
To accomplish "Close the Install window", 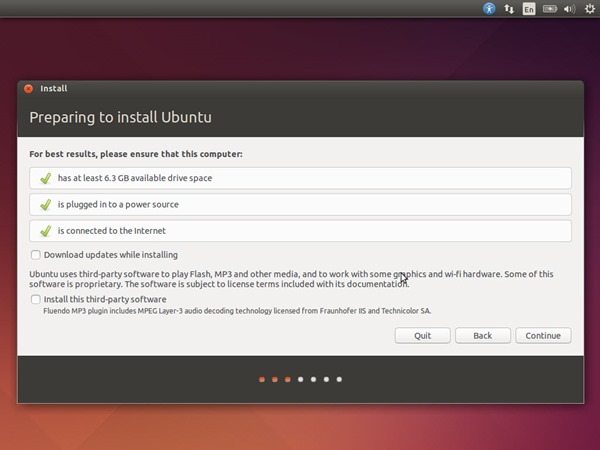I will pos(28,89).
